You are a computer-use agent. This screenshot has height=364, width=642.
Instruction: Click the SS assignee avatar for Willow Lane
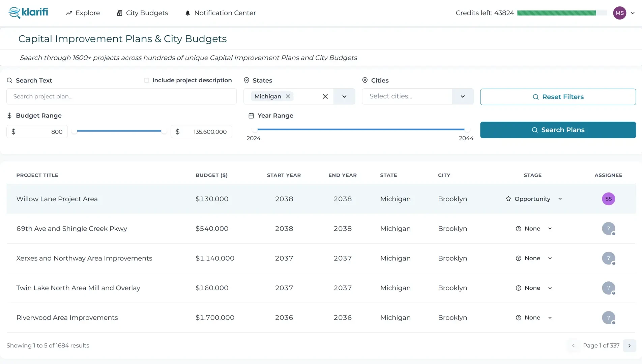pyautogui.click(x=608, y=199)
